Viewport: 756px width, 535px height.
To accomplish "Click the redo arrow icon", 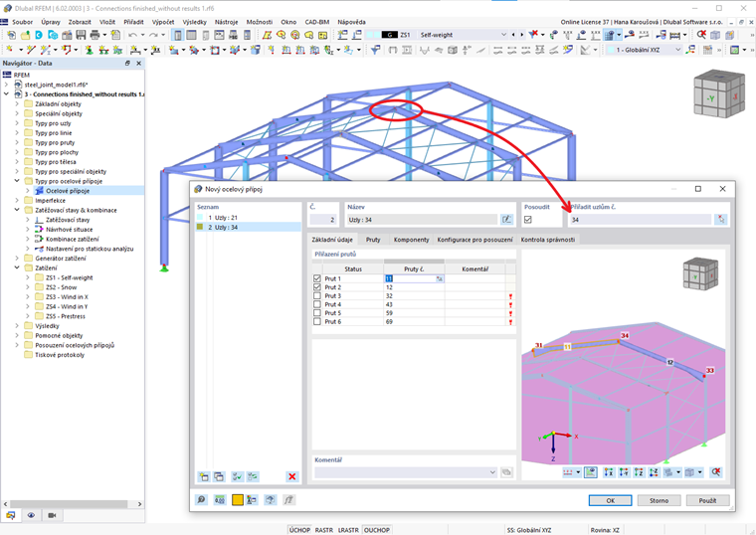I will pos(153,35).
